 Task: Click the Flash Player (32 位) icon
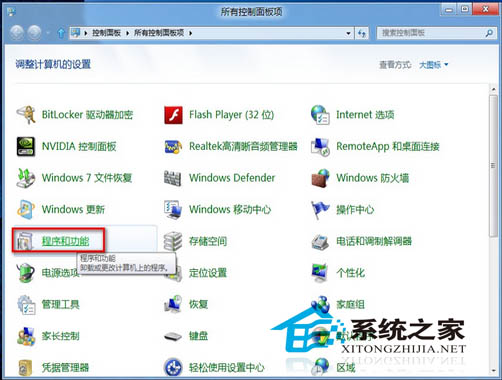[x=173, y=115]
